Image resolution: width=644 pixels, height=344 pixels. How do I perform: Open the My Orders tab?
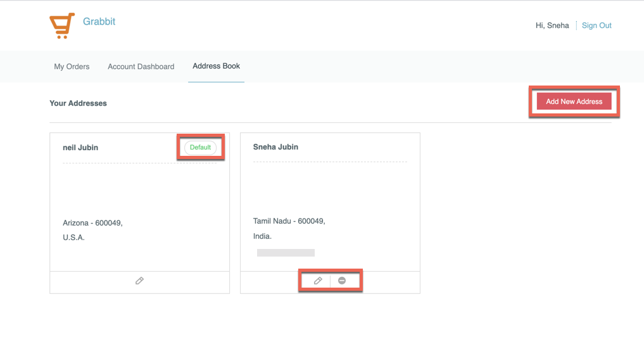pos(72,67)
